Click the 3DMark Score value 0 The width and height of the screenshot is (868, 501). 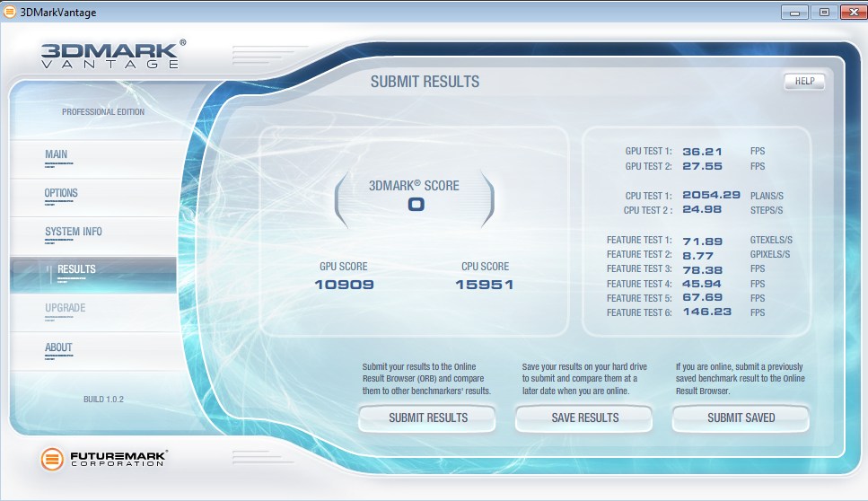pos(416,205)
